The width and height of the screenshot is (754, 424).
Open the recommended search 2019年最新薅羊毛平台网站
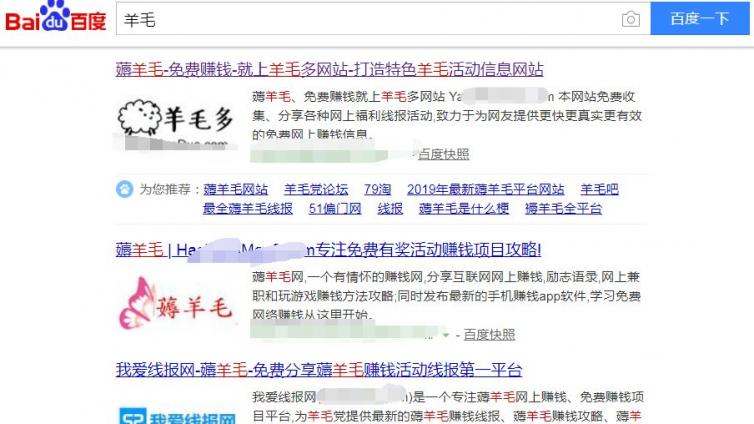[486, 189]
